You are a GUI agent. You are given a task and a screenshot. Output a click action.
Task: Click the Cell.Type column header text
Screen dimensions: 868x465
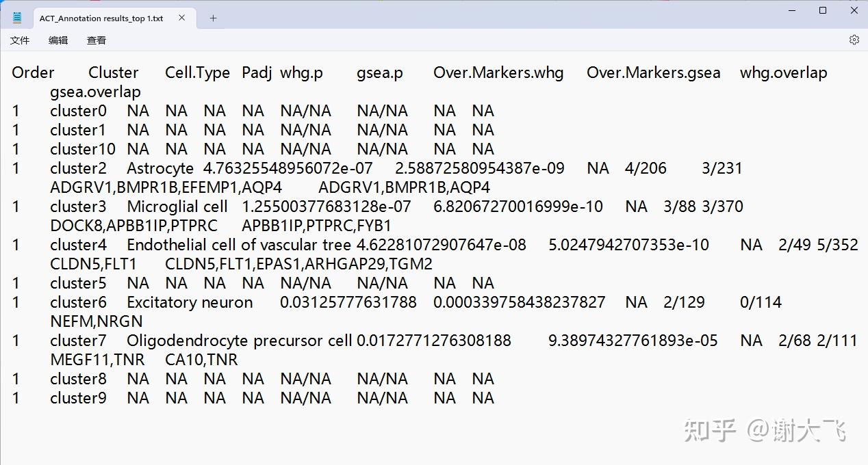pos(197,72)
